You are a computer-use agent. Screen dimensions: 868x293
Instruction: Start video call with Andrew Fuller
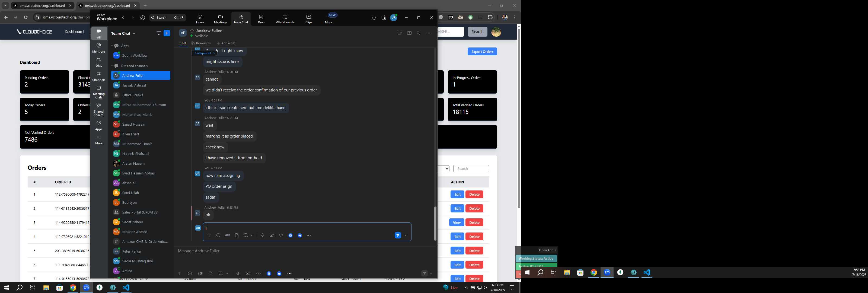click(400, 33)
